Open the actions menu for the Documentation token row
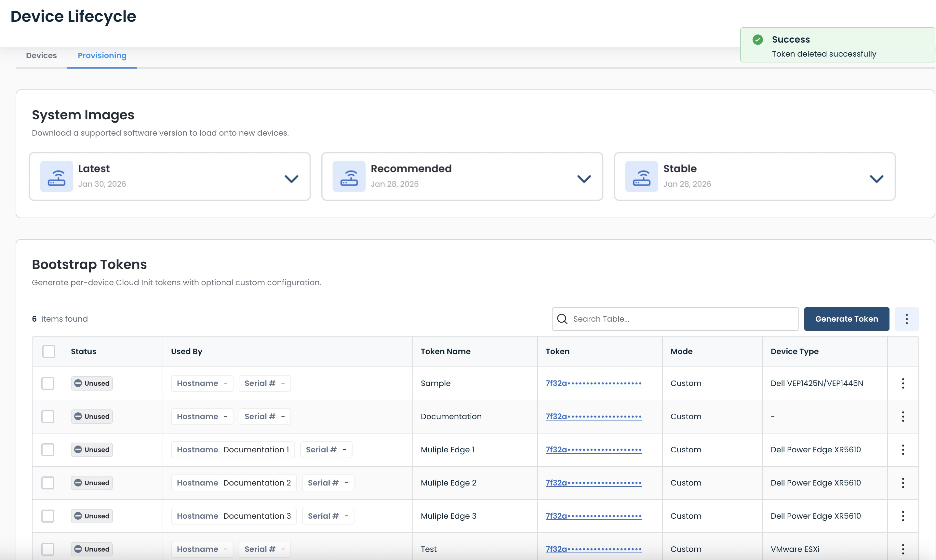Screen dimensions: 936x560 click(x=903, y=416)
